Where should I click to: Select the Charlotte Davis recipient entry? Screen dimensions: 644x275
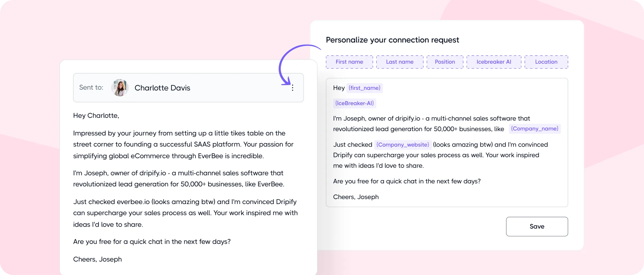(162, 88)
